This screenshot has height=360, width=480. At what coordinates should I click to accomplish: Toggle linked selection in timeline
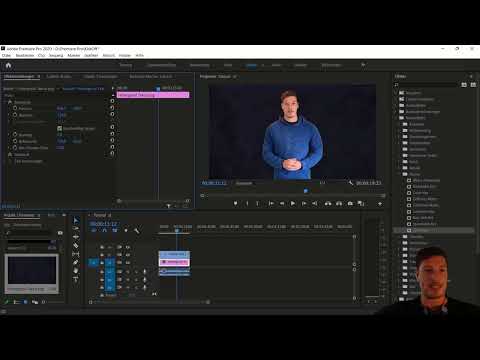point(115,231)
